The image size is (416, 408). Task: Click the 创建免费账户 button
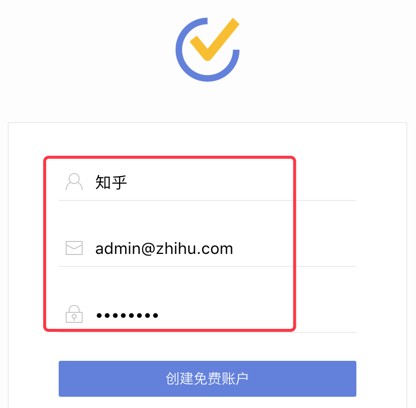[x=207, y=379]
